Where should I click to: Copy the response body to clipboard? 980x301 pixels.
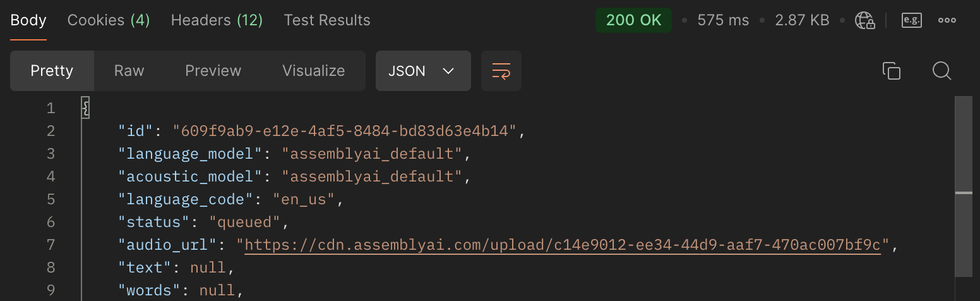891,71
